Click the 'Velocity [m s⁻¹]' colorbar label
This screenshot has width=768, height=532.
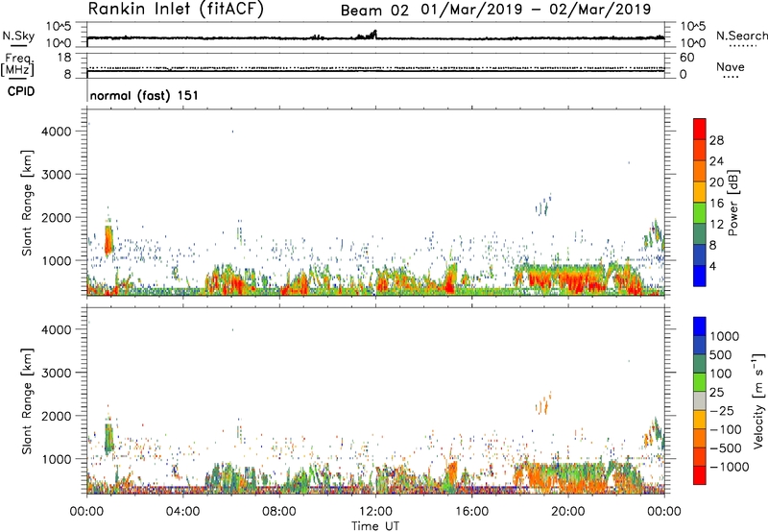[758, 400]
